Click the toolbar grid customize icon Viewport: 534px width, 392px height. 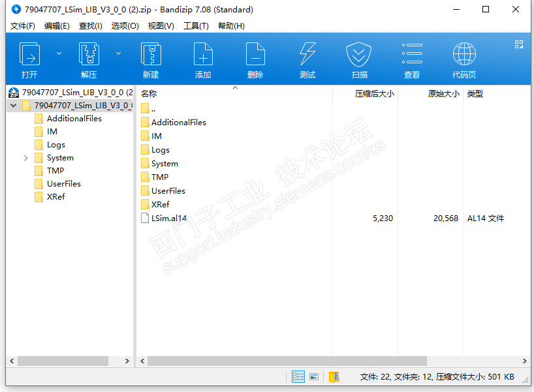click(519, 44)
